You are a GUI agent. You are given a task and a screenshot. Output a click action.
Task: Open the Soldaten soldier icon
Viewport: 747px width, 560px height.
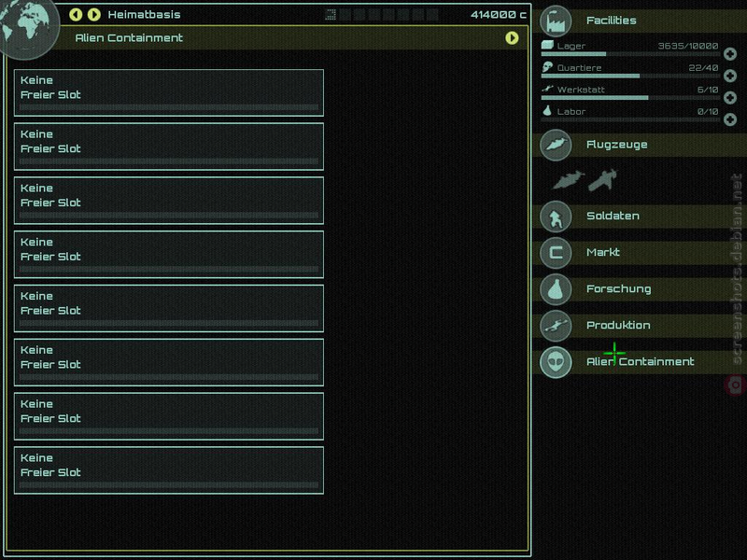tap(556, 217)
